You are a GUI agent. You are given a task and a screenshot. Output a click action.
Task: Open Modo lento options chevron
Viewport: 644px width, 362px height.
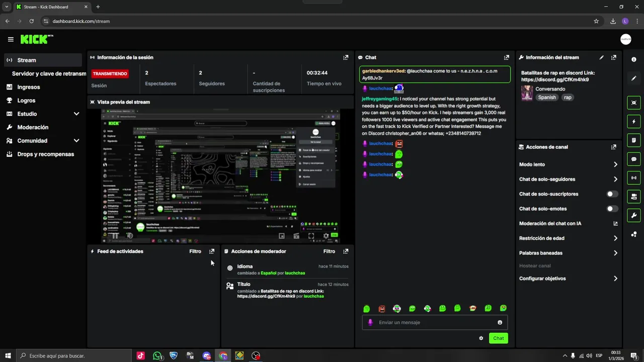click(615, 164)
